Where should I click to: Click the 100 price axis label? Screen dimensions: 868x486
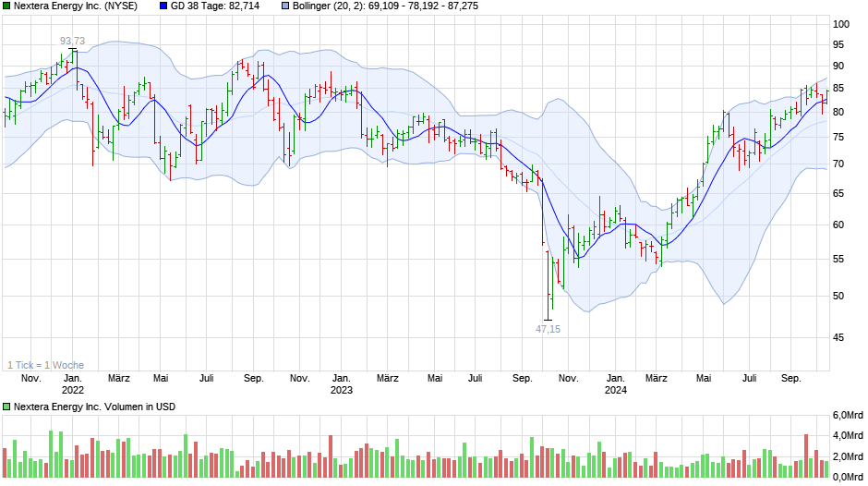(841, 24)
